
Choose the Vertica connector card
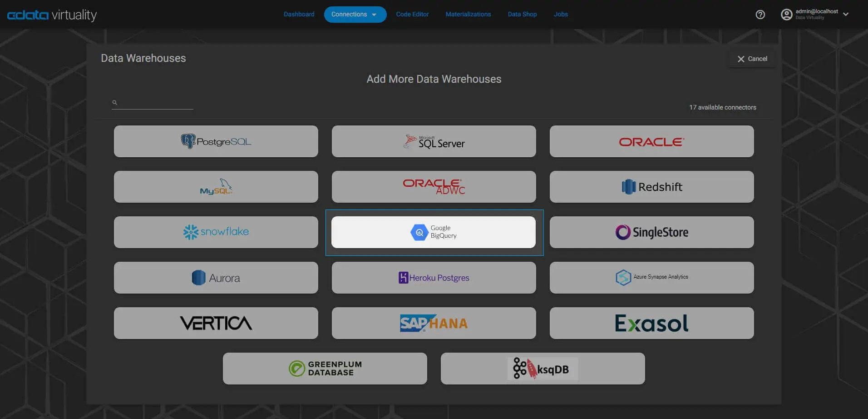pos(216,323)
